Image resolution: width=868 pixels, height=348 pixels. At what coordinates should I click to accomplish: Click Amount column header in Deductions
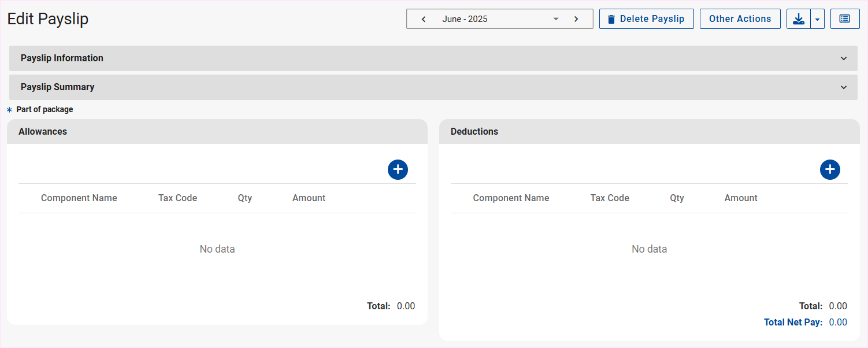click(x=741, y=198)
